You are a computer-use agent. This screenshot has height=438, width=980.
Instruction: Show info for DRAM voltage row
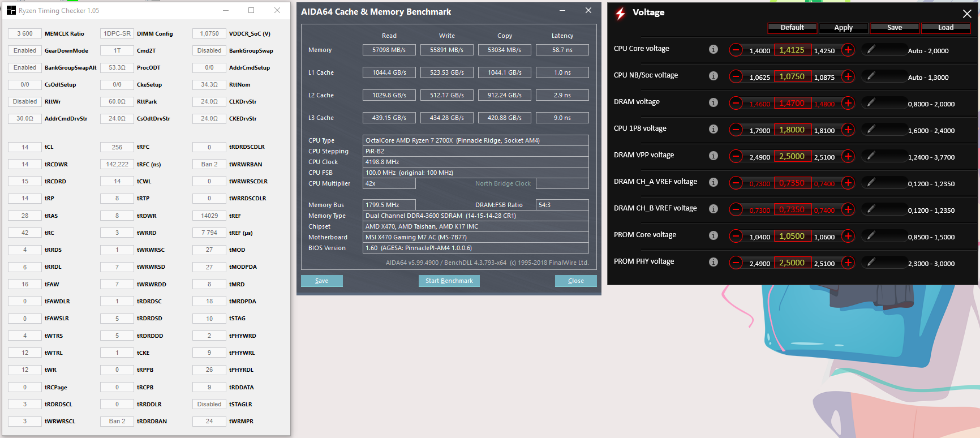pyautogui.click(x=713, y=102)
